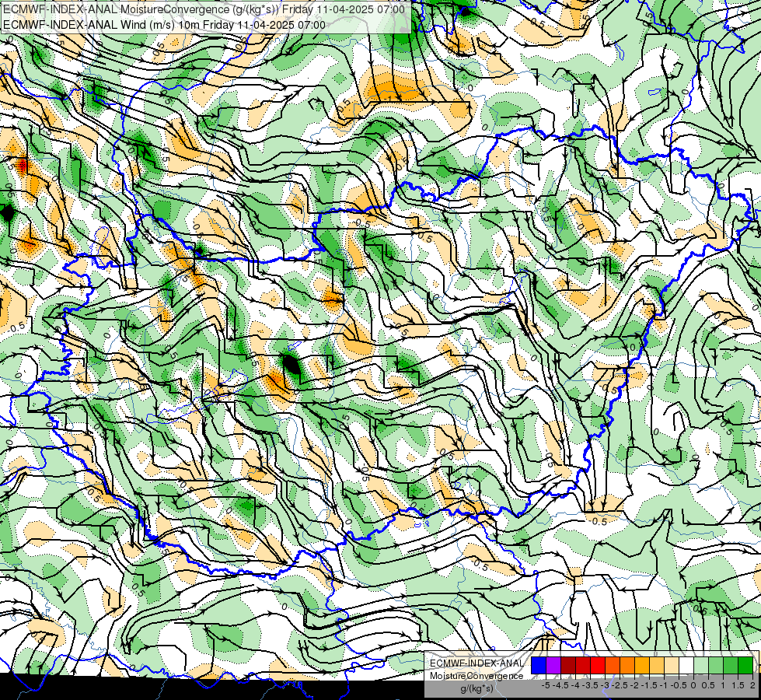Click the legend tick label '-4.5'

[560, 685]
